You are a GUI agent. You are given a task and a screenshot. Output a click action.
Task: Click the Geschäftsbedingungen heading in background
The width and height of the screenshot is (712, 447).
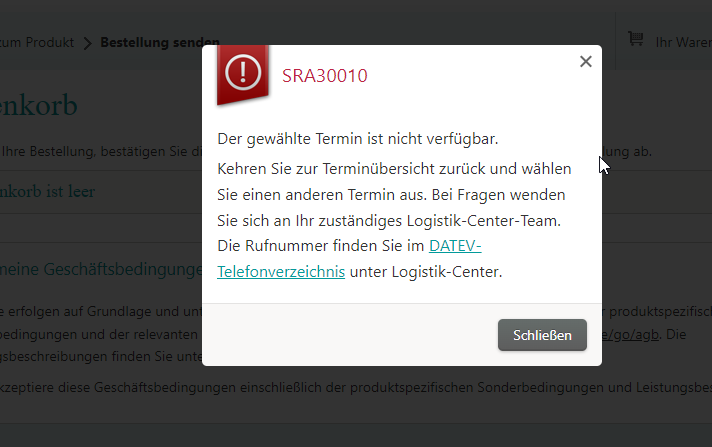pyautogui.click(x=101, y=269)
